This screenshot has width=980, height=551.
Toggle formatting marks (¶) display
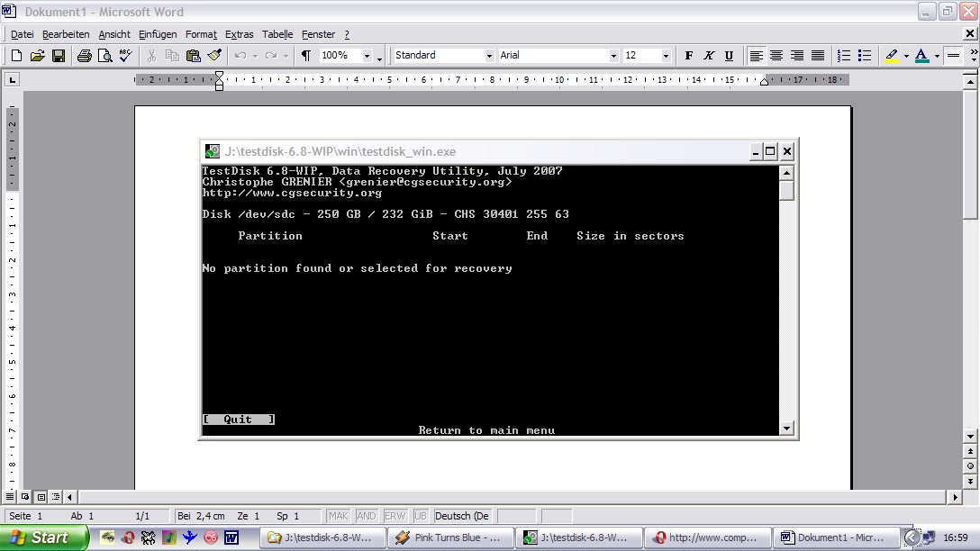(306, 56)
